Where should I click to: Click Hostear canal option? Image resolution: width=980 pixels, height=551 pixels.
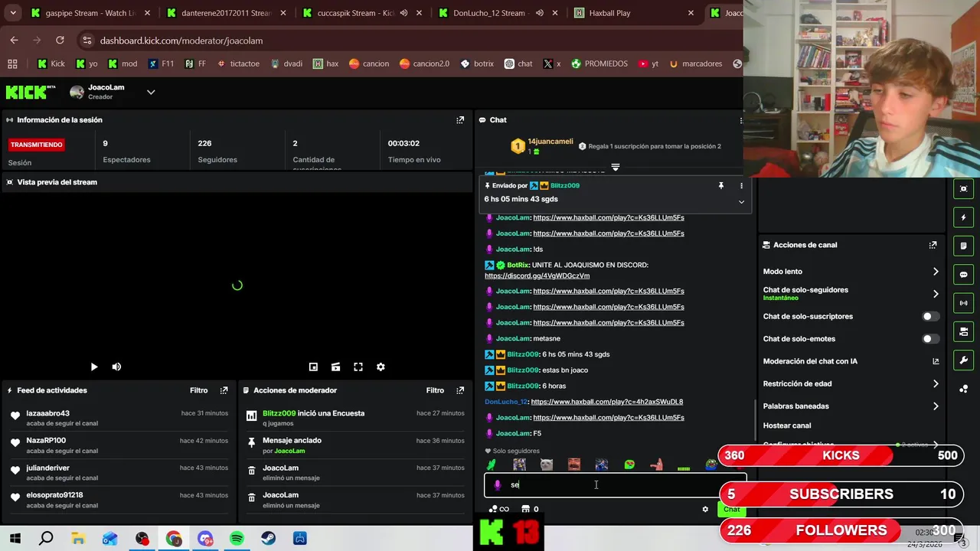[787, 425]
